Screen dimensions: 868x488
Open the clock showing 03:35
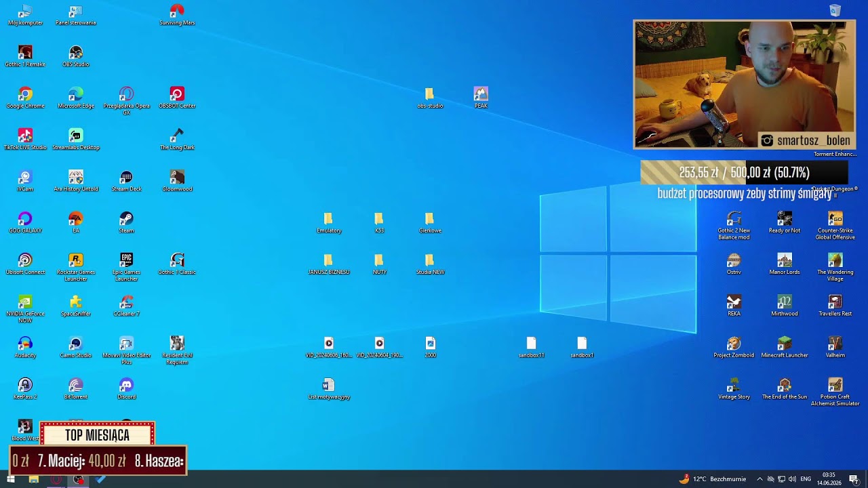829,479
